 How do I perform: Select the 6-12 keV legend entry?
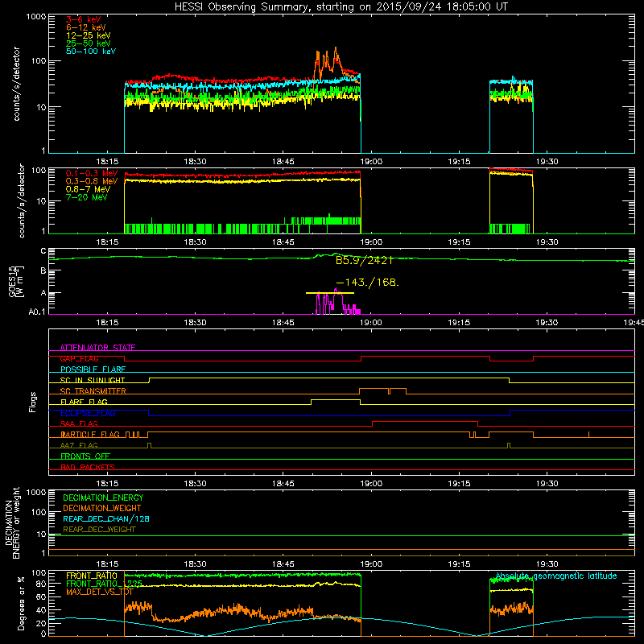click(86, 27)
